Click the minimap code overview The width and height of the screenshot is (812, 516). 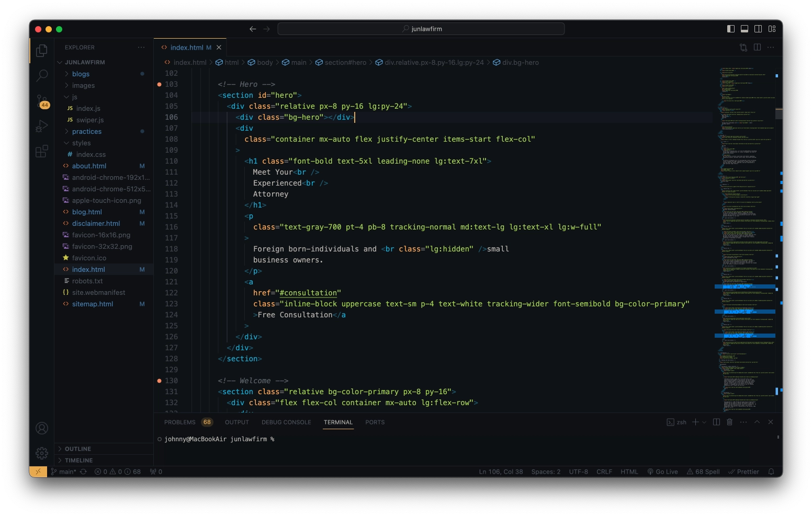(745, 239)
